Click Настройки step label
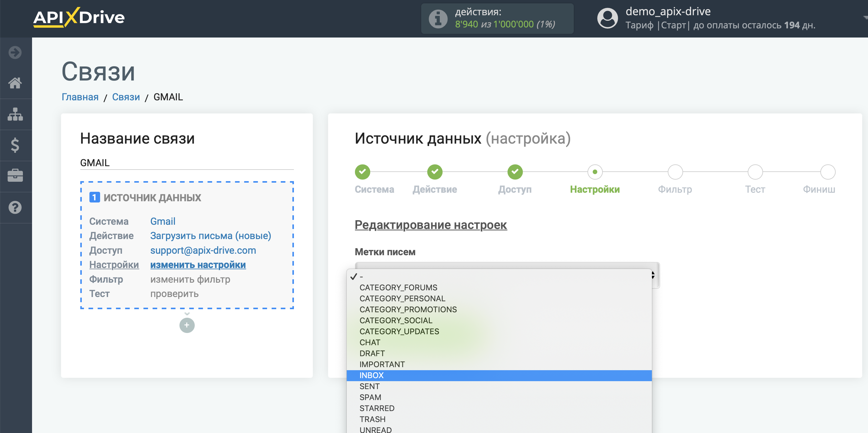 (x=595, y=189)
